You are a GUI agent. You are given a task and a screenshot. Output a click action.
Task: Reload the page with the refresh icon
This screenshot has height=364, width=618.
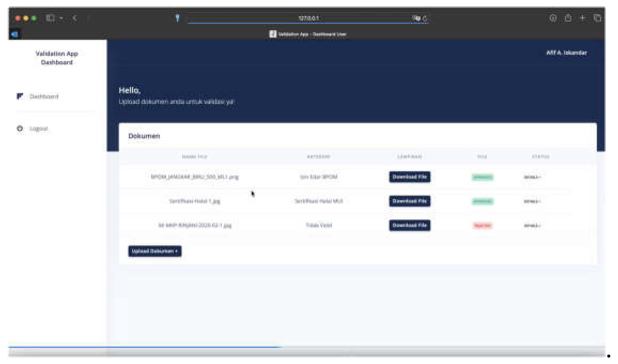[x=425, y=18]
